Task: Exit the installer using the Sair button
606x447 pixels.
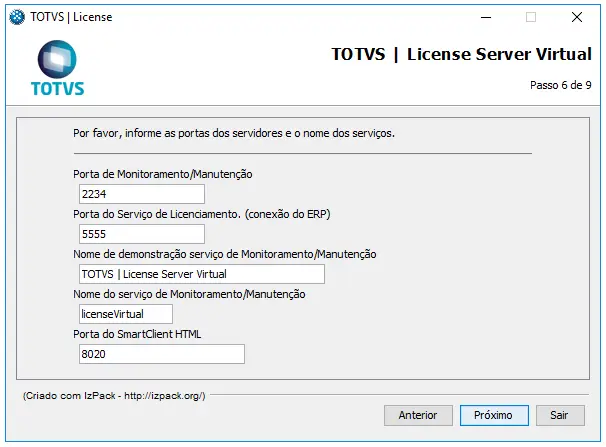Action: coord(560,415)
